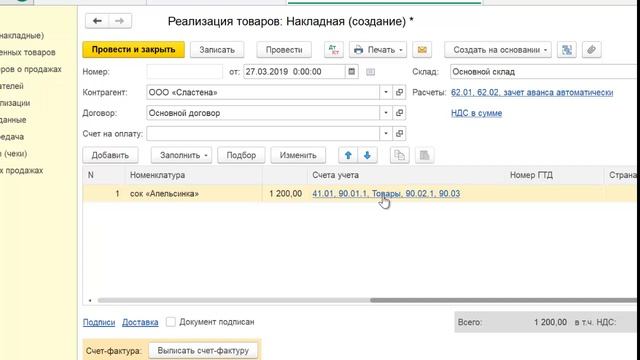The image size is (640, 360).
Task: Open the 41.01, 90.01.1 accounts link
Action: pos(386,193)
